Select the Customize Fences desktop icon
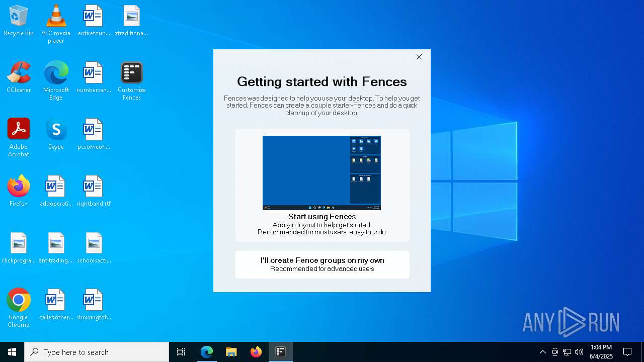 [x=131, y=81]
